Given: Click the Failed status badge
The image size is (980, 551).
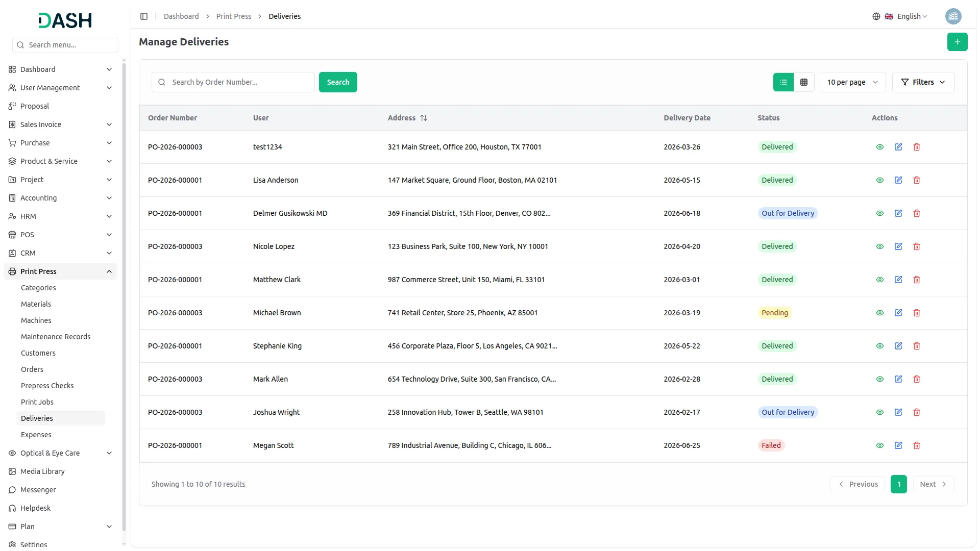Looking at the screenshot, I should tap(771, 445).
